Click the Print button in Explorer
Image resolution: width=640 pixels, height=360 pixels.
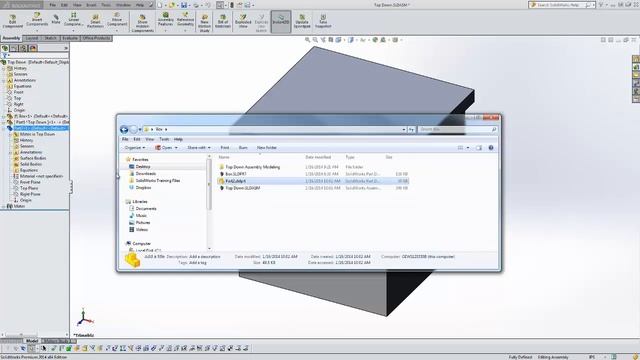pos(225,148)
